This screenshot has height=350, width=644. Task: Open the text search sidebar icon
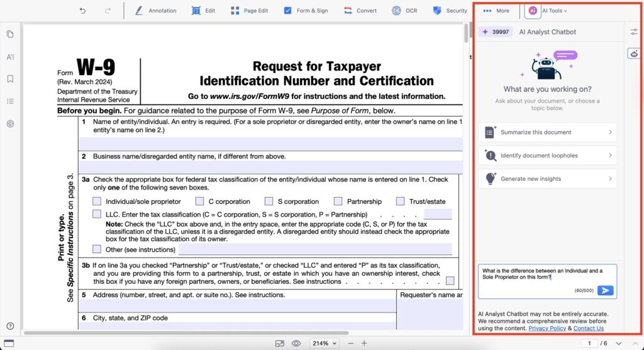point(10,57)
